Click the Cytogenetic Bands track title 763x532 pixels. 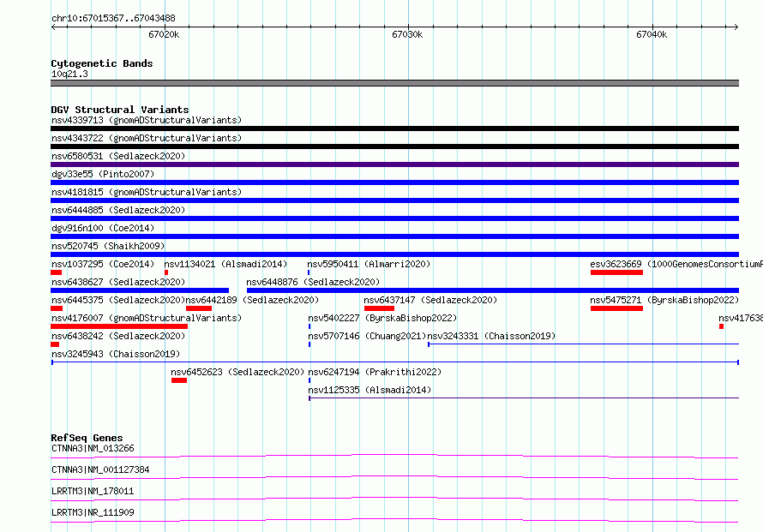tap(102, 63)
